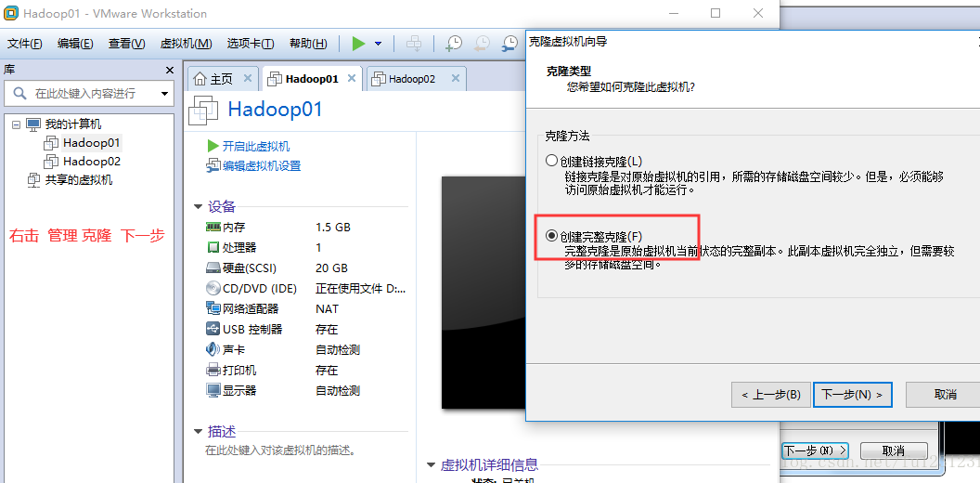The width and height of the screenshot is (980, 483).
Task: Click the green power-on play toolbar icon
Action: coord(358,43)
